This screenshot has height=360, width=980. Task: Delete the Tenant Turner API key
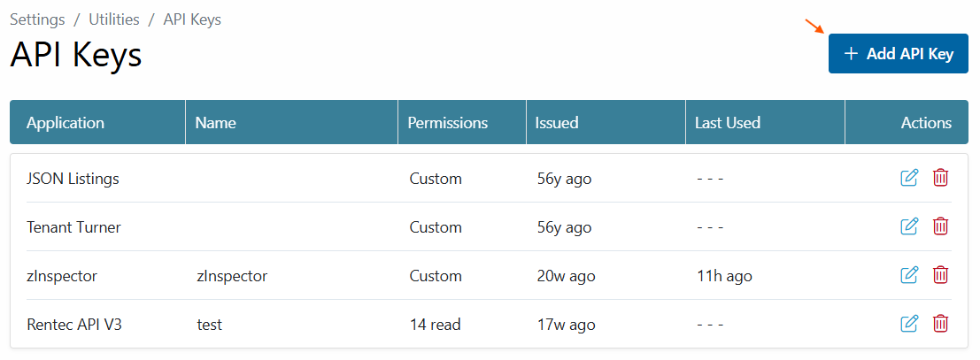point(941,226)
